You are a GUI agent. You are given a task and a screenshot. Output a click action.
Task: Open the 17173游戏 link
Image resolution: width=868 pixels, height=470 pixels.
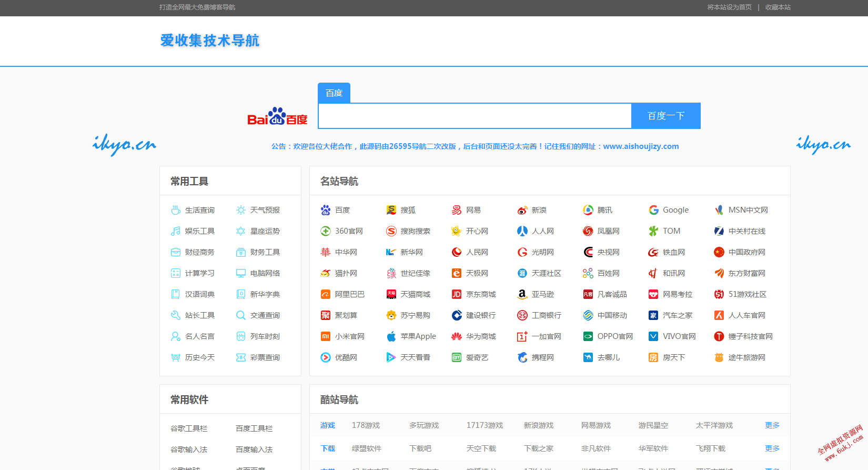pos(485,425)
